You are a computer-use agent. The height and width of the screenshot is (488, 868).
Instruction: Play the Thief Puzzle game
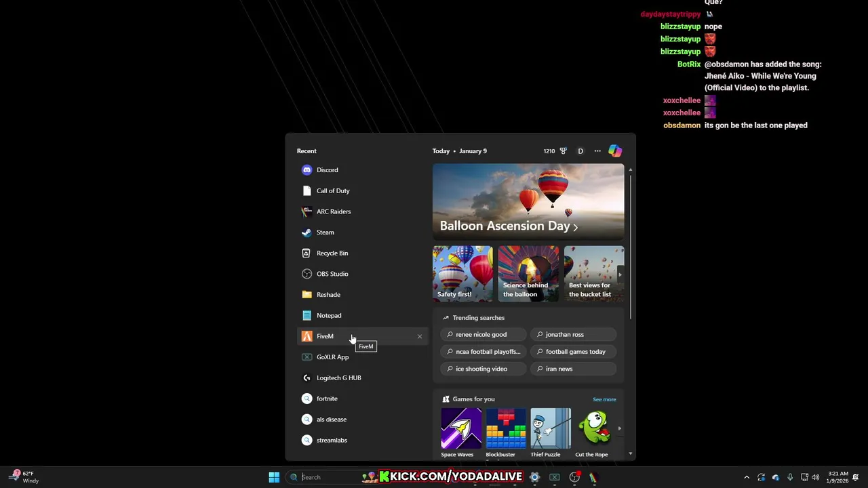pos(550,433)
